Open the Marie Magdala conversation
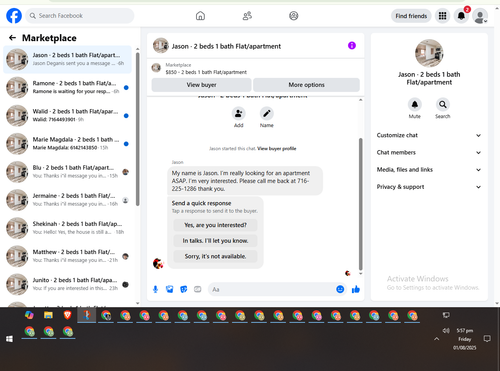500x371 pixels. coord(67,144)
